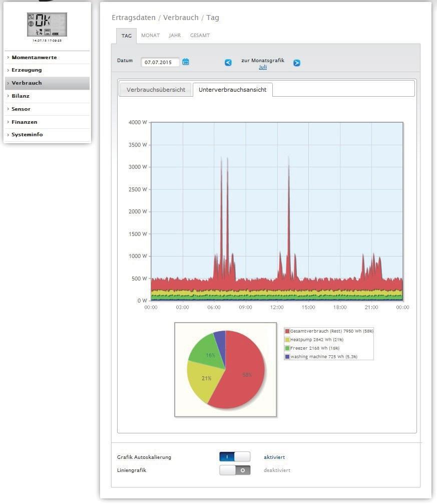Click 'aktiviert' status text

tap(274, 457)
